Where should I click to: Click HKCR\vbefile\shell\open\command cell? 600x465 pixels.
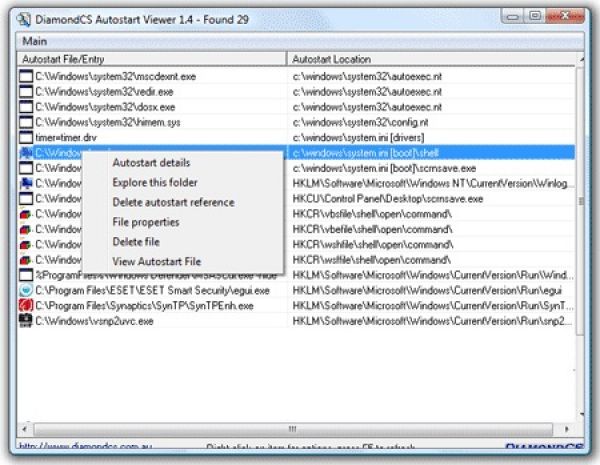click(372, 230)
